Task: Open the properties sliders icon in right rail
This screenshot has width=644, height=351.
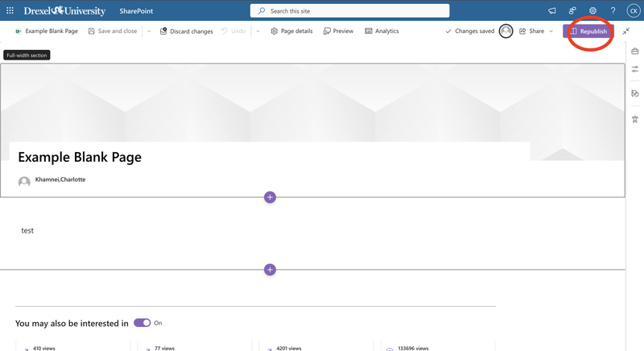Action: click(635, 69)
